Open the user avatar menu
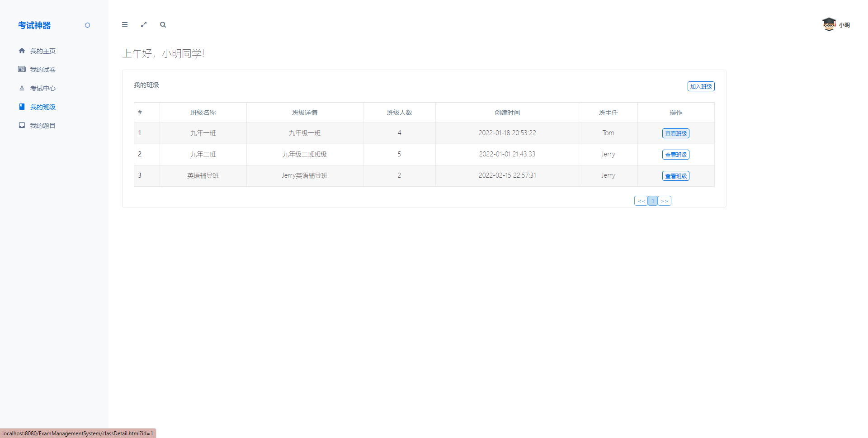868x438 pixels. [x=829, y=24]
